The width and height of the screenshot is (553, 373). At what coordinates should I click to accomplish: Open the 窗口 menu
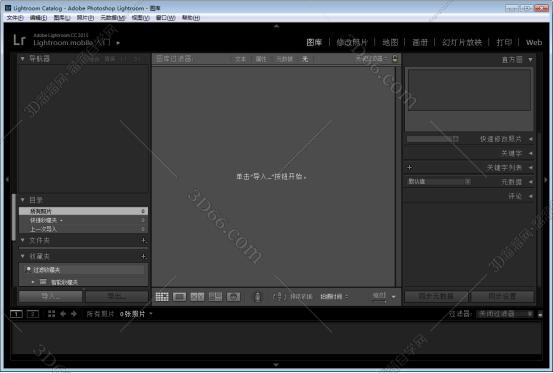[165, 18]
